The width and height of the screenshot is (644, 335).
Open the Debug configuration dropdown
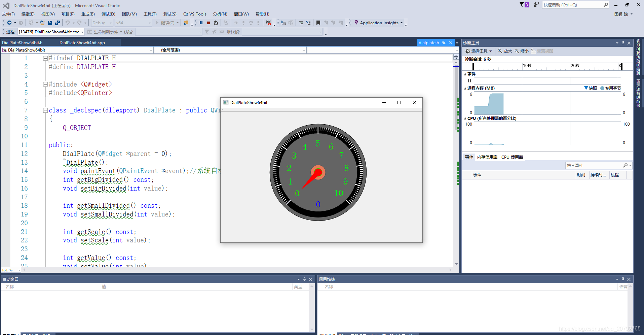(x=102, y=23)
